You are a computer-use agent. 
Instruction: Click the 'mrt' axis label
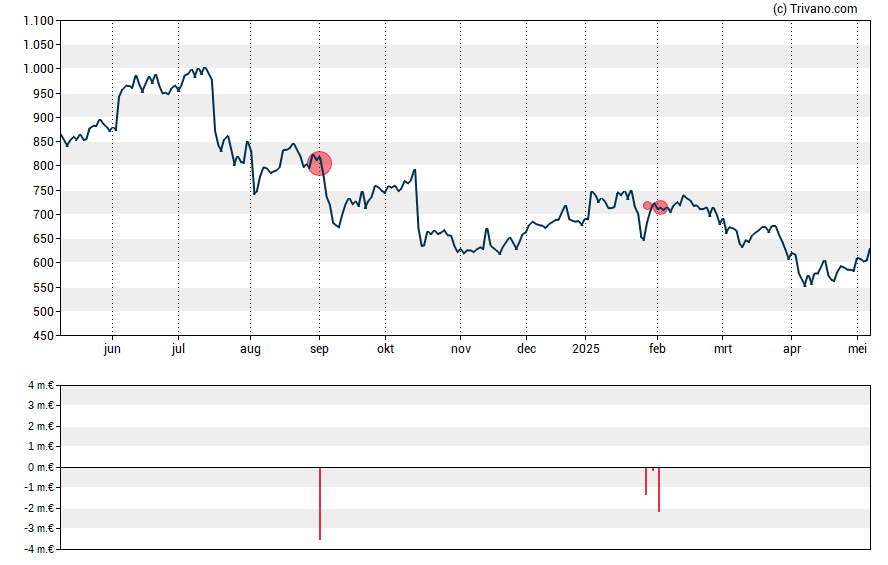(723, 349)
